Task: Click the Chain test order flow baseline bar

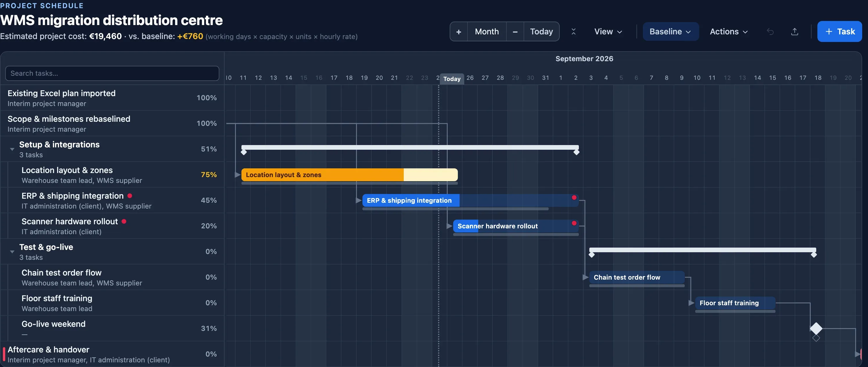Action: pos(637,286)
